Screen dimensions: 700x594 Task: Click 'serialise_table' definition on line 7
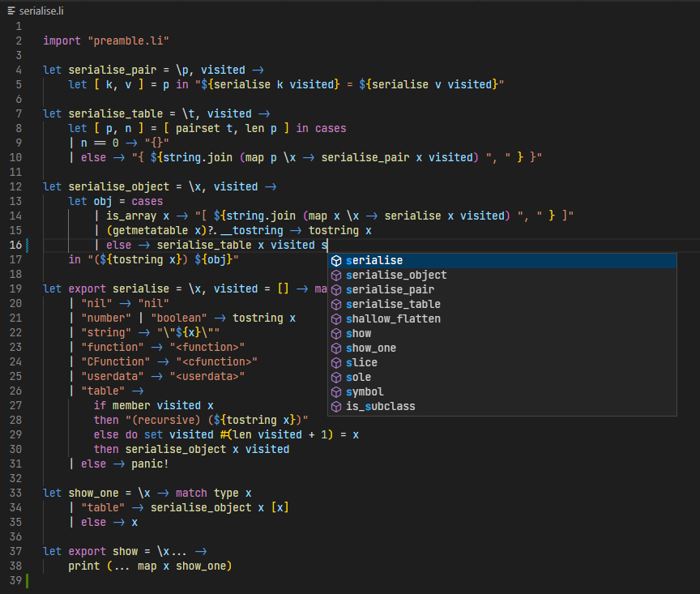tap(116, 114)
